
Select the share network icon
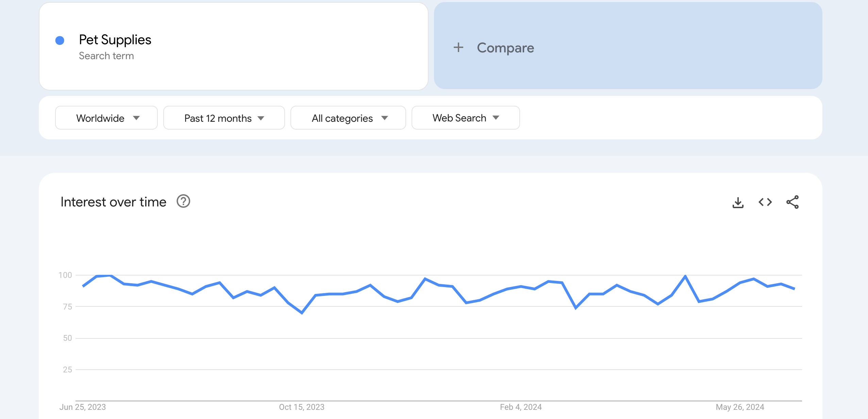pyautogui.click(x=793, y=202)
